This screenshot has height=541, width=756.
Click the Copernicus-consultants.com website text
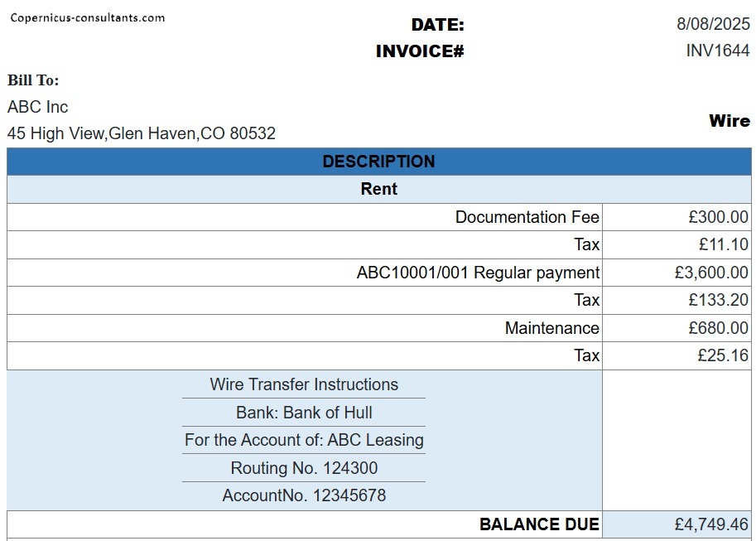click(87, 17)
